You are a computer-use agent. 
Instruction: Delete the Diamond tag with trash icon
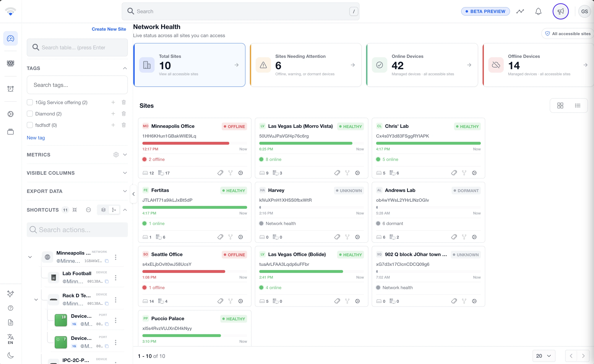[124, 114]
